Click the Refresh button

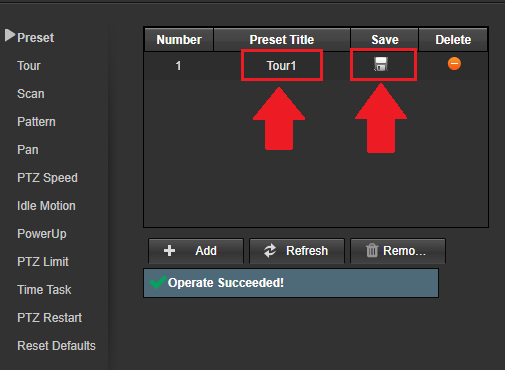tap(297, 251)
